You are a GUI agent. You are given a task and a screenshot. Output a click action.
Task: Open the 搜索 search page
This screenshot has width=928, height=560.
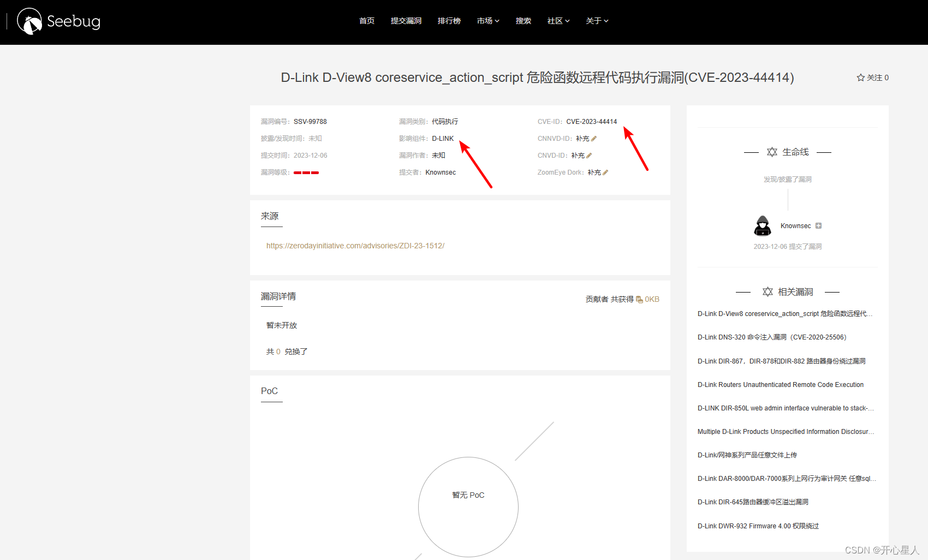point(524,21)
